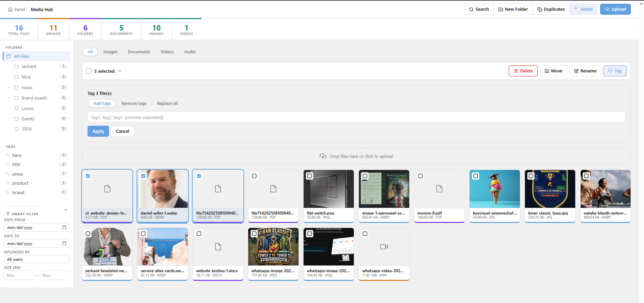Click the 1 Videos stat card
Image resolution: width=644 pixels, height=303 pixels.
pyautogui.click(x=186, y=29)
